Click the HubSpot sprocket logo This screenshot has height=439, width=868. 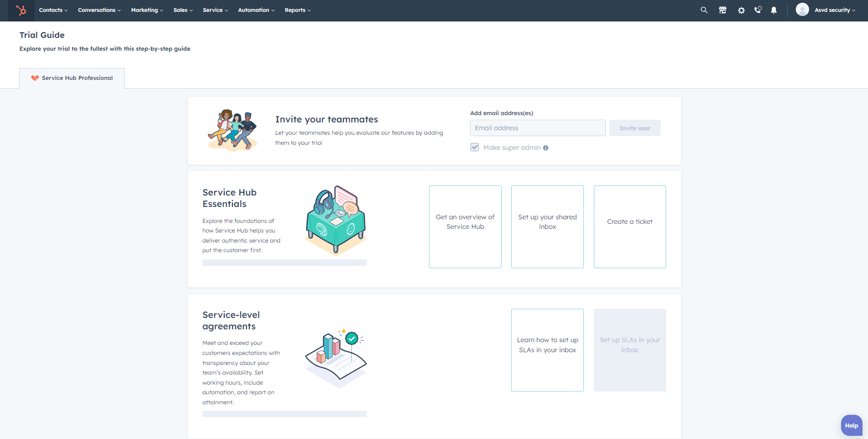click(21, 10)
